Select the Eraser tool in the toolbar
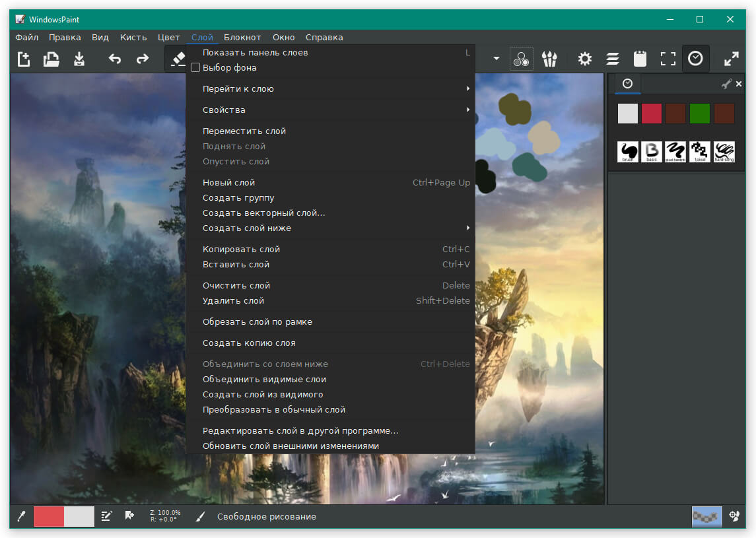Screen dimensions: 756x538 click(x=178, y=59)
